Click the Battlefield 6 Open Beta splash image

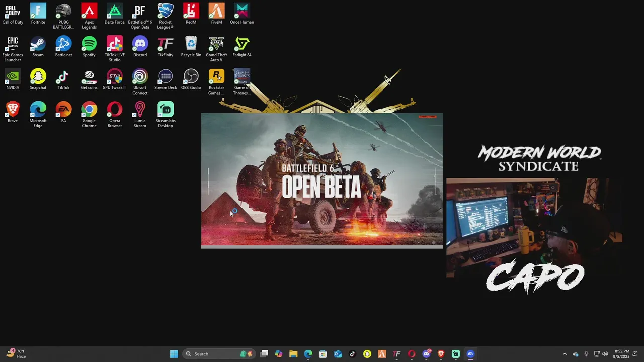coord(322,180)
